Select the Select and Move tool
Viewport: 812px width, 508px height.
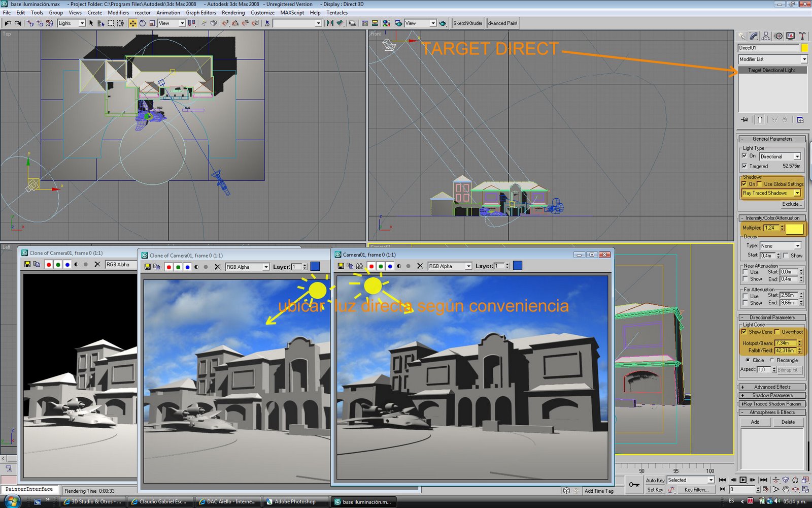tap(132, 23)
